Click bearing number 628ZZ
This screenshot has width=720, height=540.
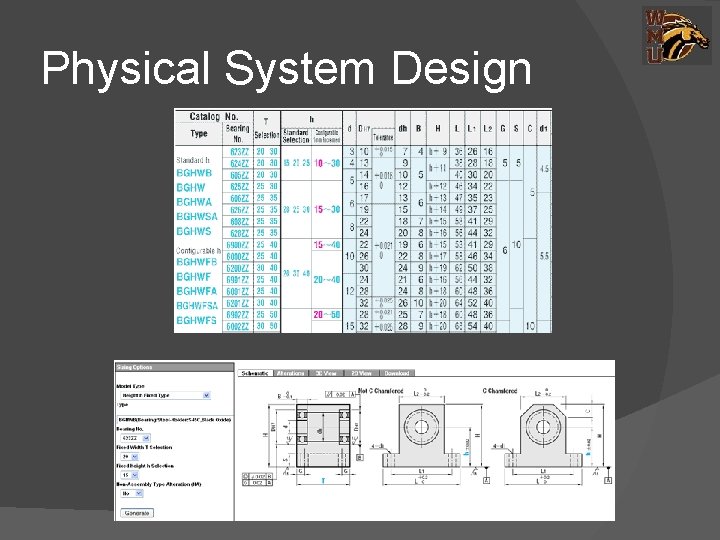[x=239, y=233]
